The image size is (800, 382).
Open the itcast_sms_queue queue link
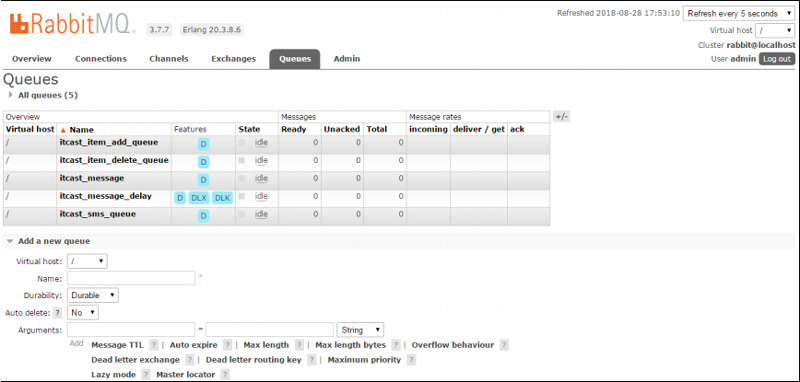[98, 214]
